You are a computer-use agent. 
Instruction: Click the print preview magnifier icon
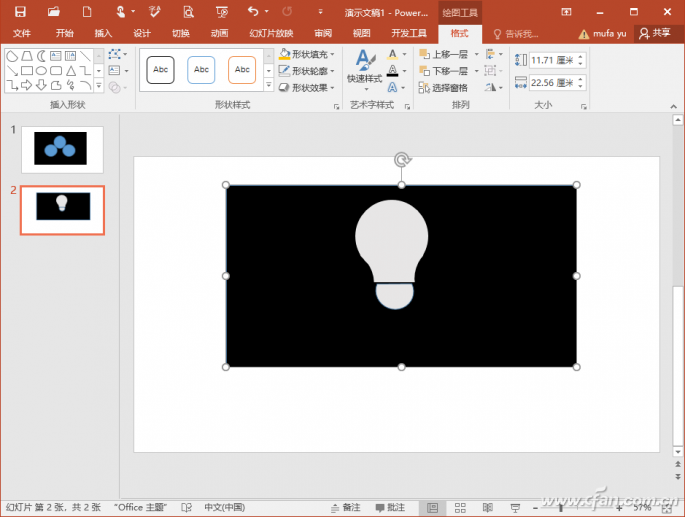coord(188,12)
